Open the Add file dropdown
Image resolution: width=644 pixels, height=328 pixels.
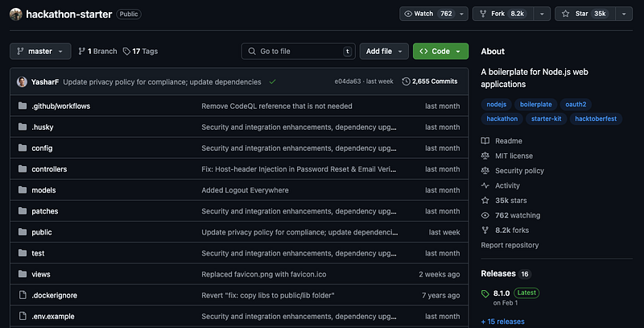(384, 52)
